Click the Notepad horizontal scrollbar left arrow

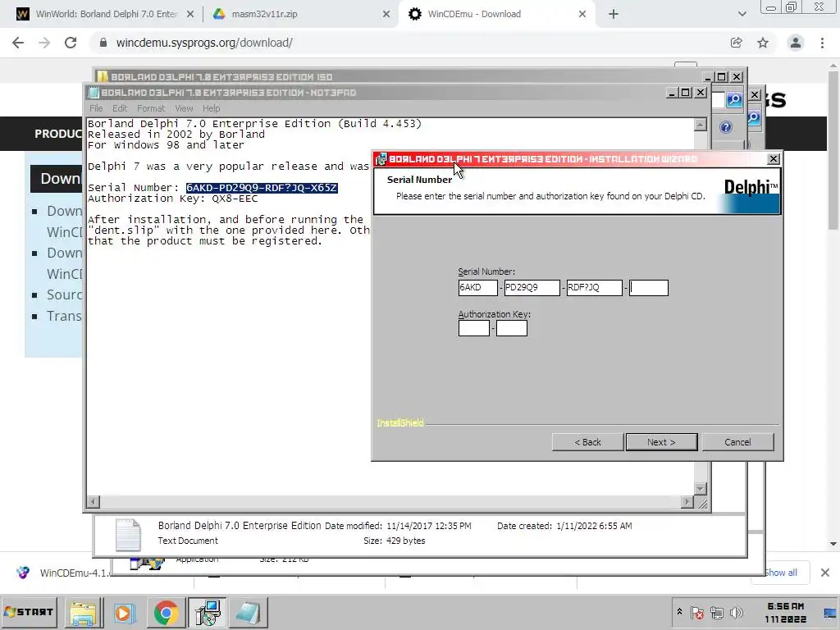[x=94, y=501]
